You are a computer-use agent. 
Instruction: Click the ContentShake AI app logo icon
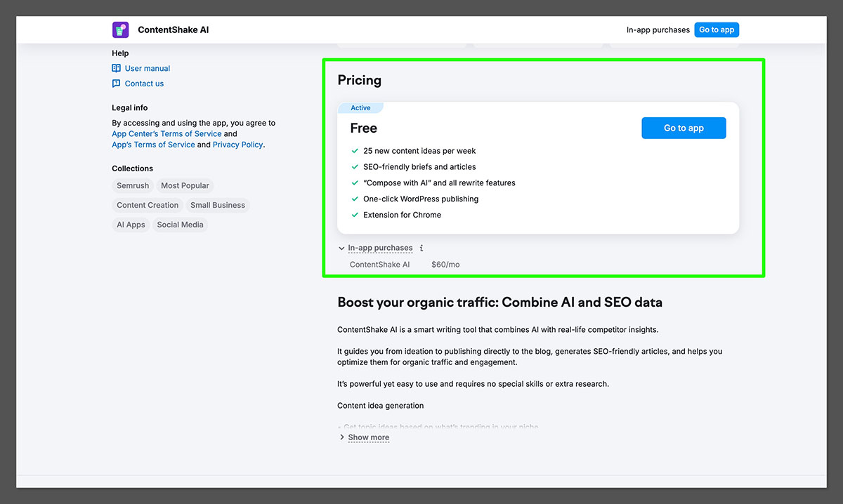click(120, 29)
